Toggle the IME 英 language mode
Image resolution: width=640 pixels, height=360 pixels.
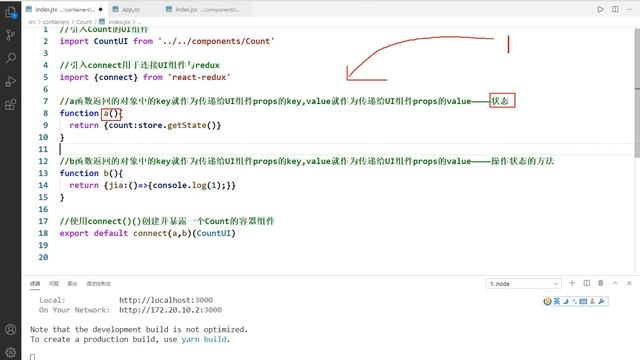pos(557,301)
